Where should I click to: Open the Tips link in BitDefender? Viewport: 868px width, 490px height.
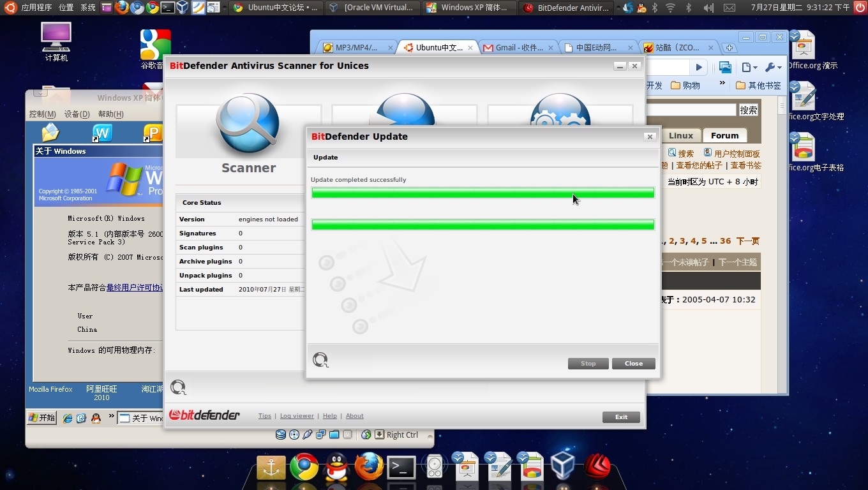(x=265, y=416)
